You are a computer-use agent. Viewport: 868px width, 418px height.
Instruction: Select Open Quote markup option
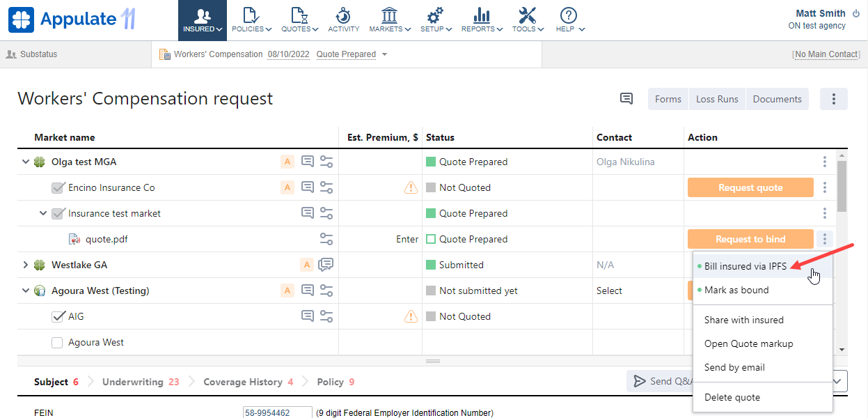[763, 343]
